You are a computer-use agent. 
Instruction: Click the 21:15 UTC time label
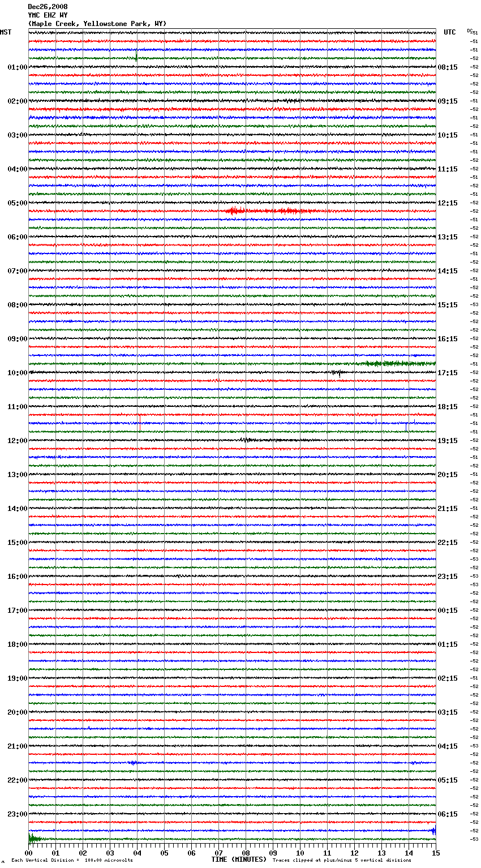[x=448, y=509]
